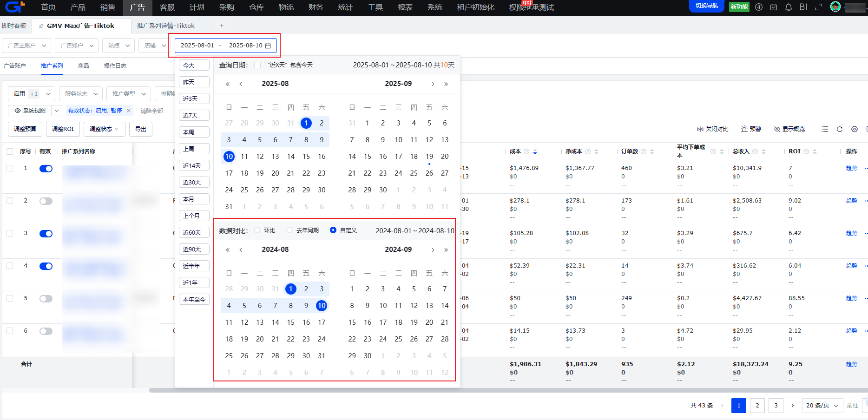
Task: Open the 推广类型 dropdown
Action: click(x=129, y=94)
